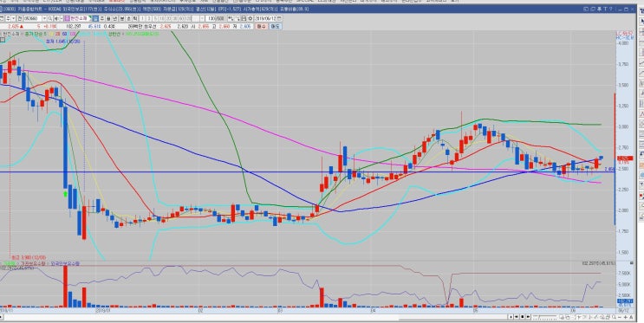Click the chart settings gear icon

(x=250, y=18)
